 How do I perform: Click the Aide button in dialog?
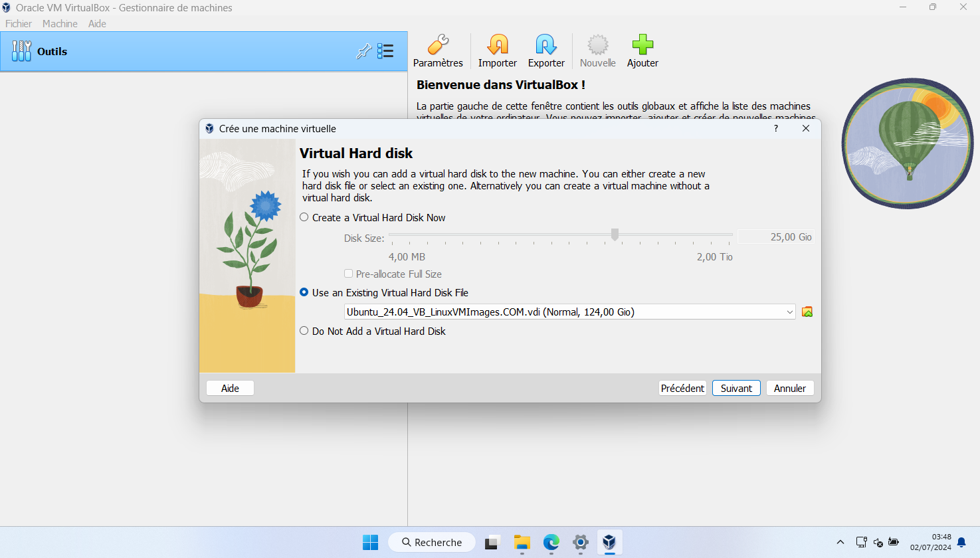(230, 388)
